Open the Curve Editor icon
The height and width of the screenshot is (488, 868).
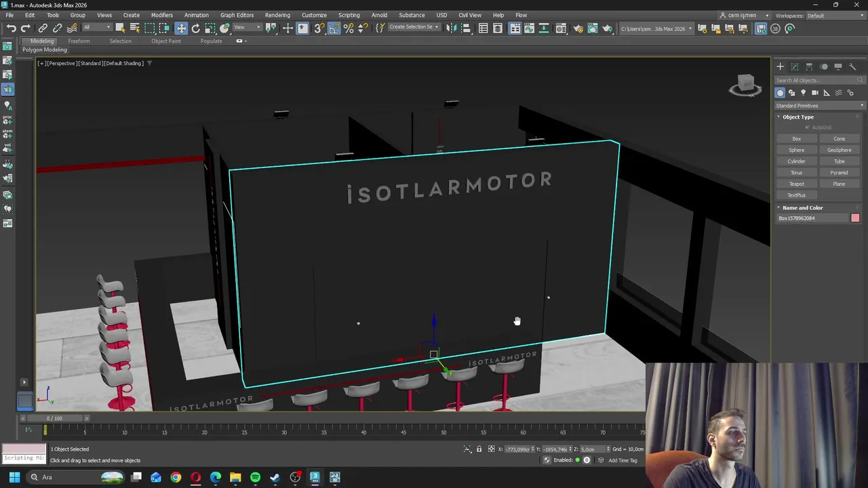tap(530, 28)
